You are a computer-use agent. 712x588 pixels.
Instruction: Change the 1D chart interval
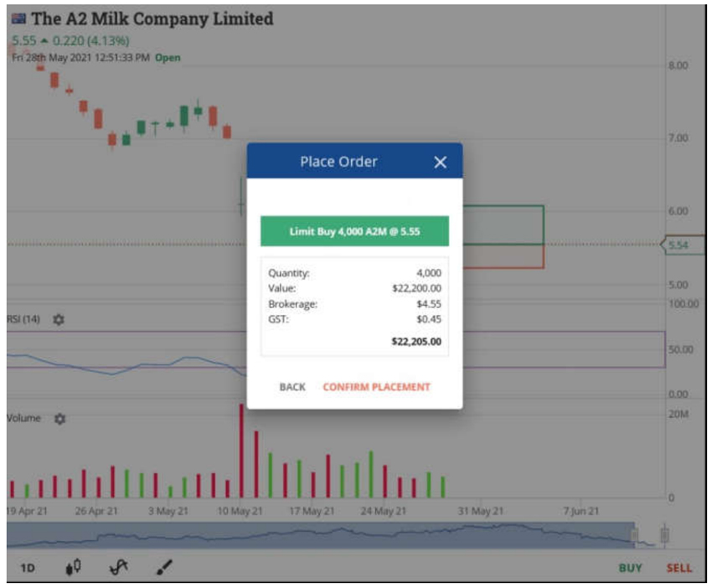point(28,568)
